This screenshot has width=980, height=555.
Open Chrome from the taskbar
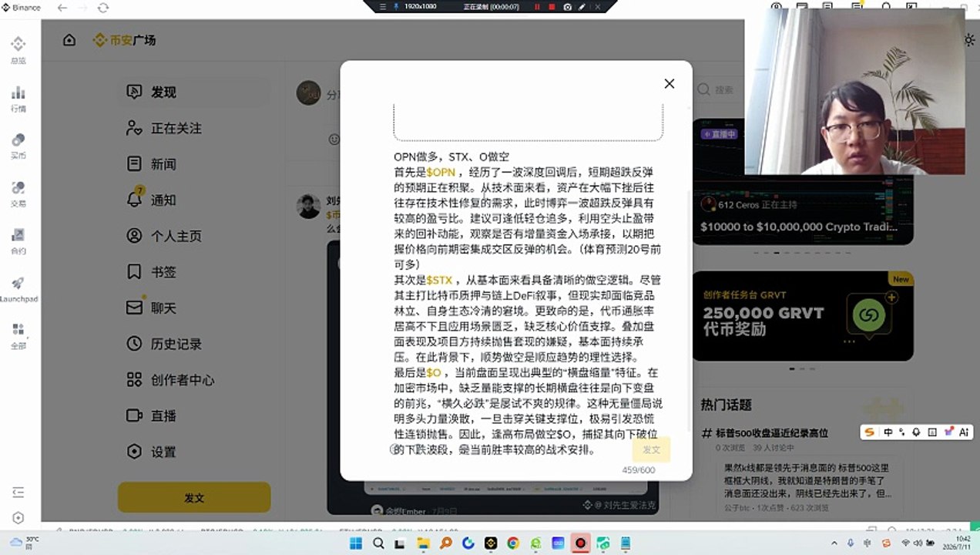[x=512, y=543]
